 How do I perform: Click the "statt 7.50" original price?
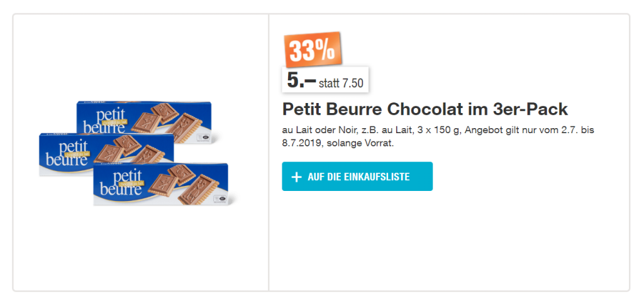click(x=341, y=82)
